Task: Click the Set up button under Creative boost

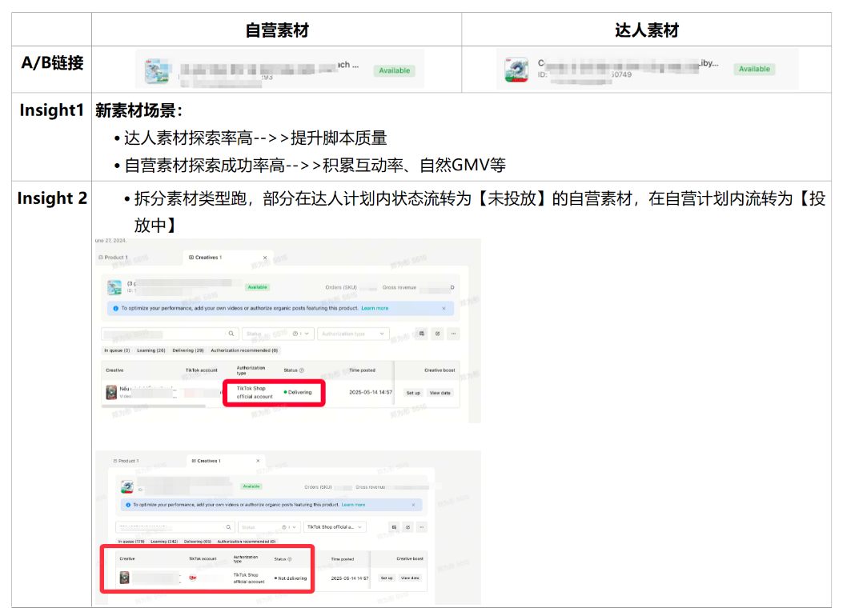Action: click(x=415, y=391)
